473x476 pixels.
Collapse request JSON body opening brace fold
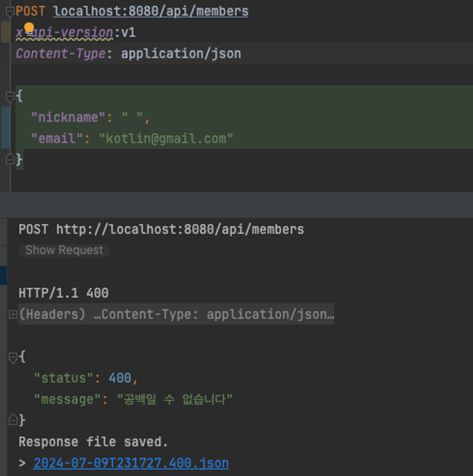point(10,96)
